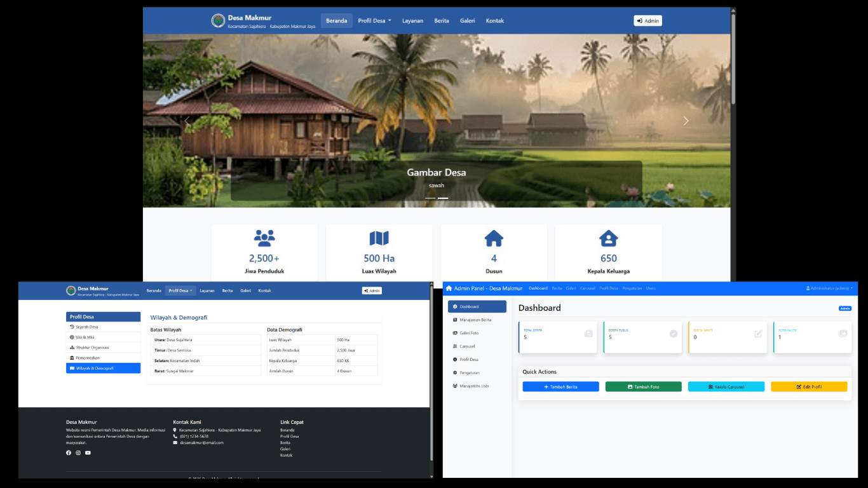
Task: Click the village logo in the Profil Desa page
Action: click(x=71, y=290)
